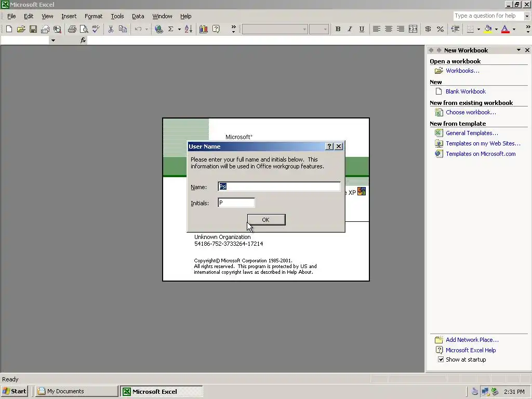Open the AutoSum dropdown arrow

[179, 29]
